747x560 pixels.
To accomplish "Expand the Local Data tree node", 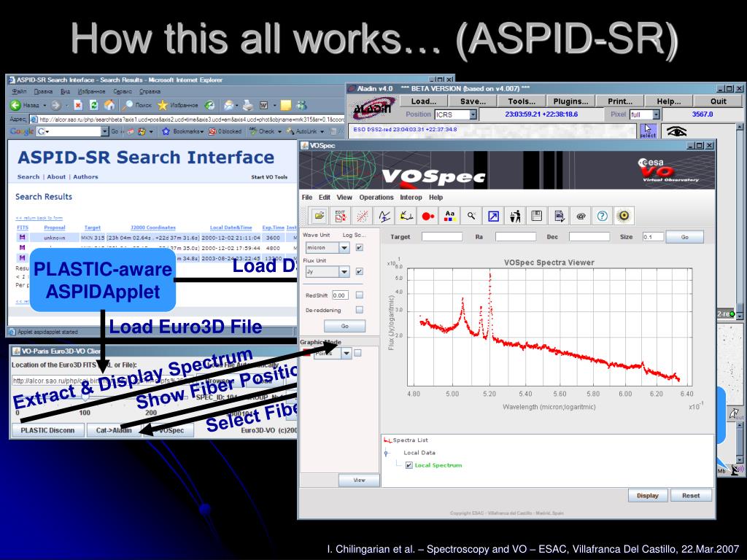I will [x=387, y=453].
